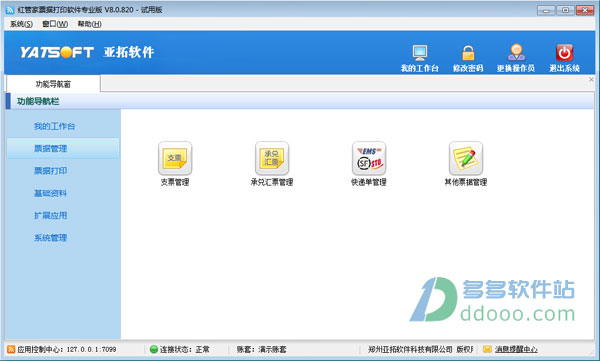The height and width of the screenshot is (361, 600).
Task: Click the 127.0.0.1:7099 address text
Action: (x=91, y=349)
